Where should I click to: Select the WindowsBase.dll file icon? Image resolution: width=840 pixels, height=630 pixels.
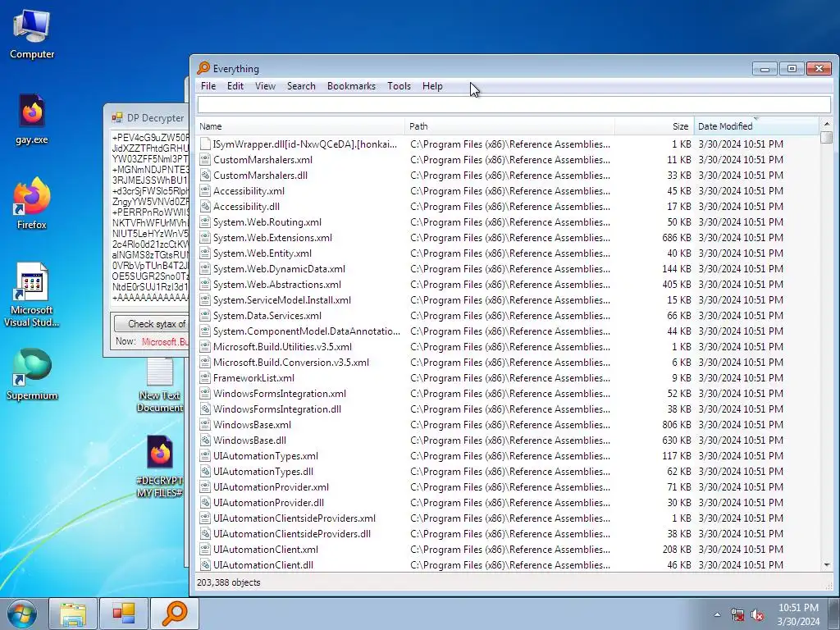(204, 441)
